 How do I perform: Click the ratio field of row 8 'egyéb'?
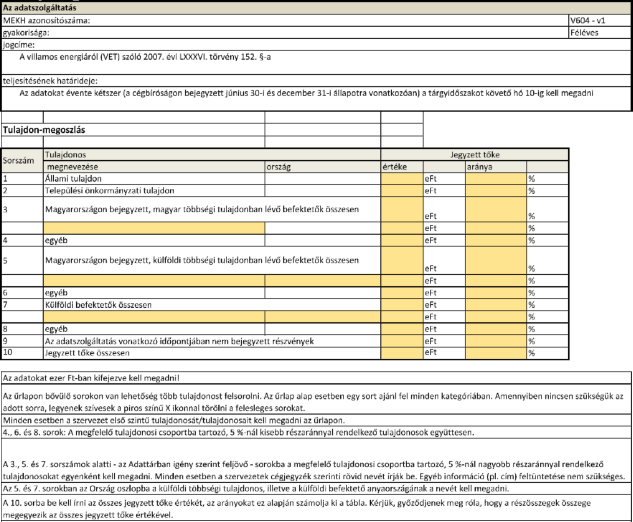(x=496, y=329)
